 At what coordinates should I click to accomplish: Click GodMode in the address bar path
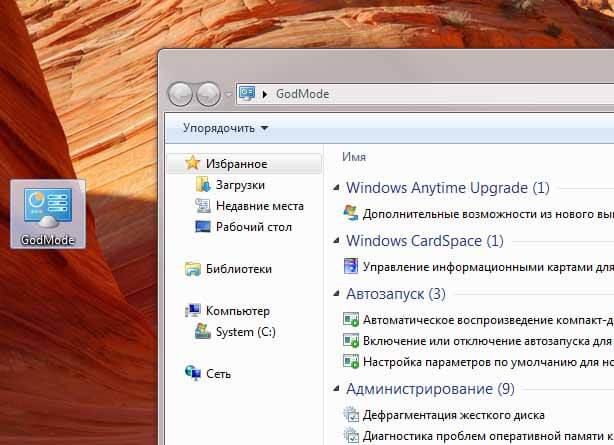click(x=302, y=94)
